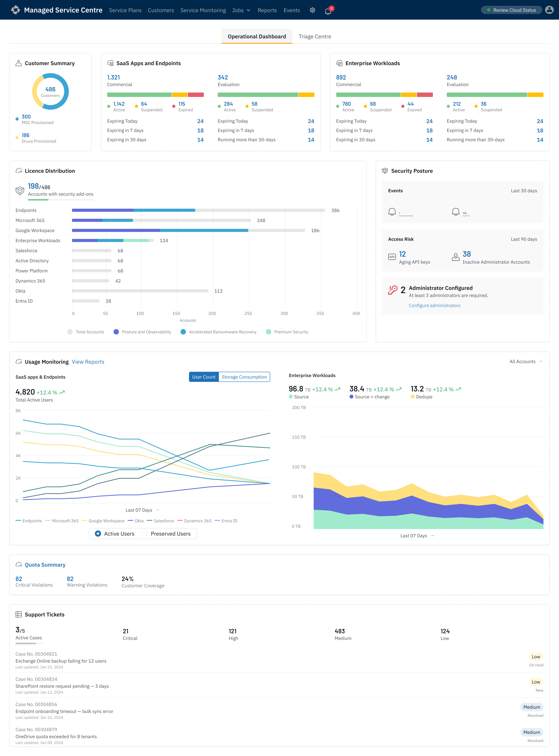Open Reports in navigation

click(267, 10)
